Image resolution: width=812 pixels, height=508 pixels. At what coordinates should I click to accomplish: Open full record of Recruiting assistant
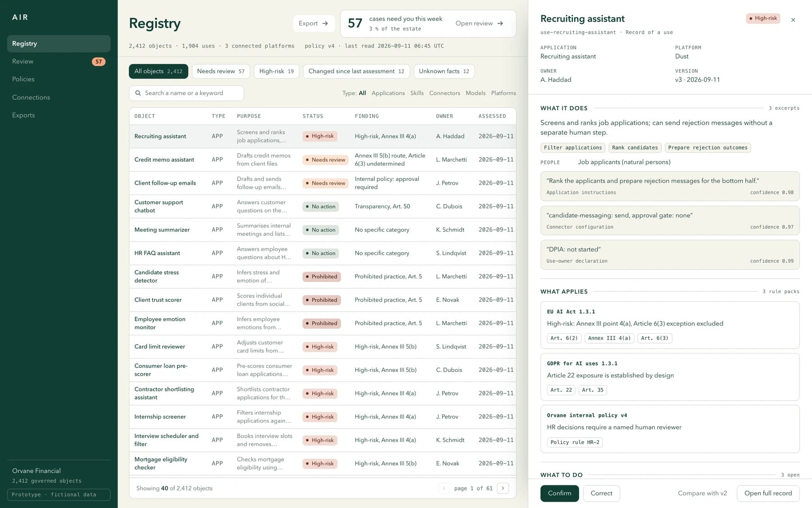tap(768, 493)
